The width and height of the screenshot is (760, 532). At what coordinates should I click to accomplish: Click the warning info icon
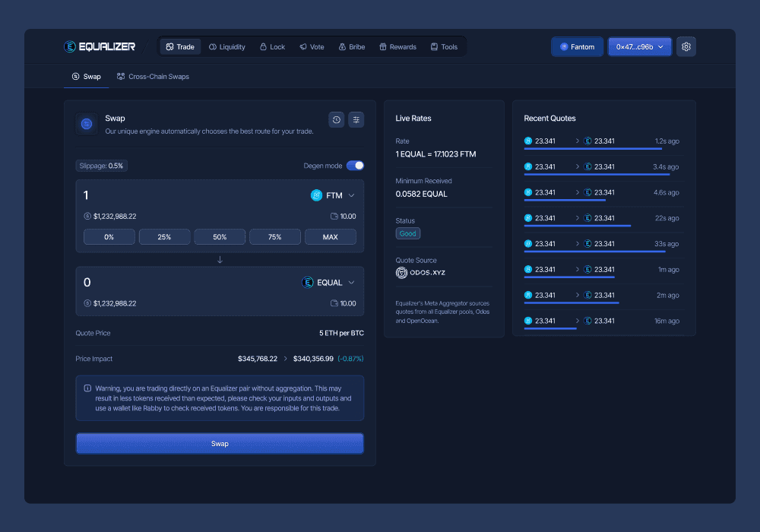click(x=87, y=388)
